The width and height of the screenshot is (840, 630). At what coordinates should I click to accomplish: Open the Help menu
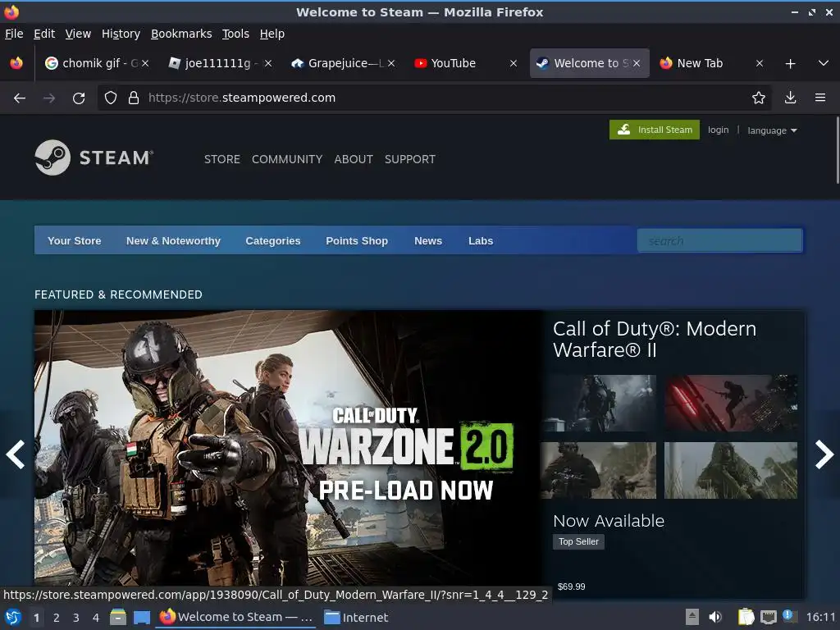click(272, 34)
